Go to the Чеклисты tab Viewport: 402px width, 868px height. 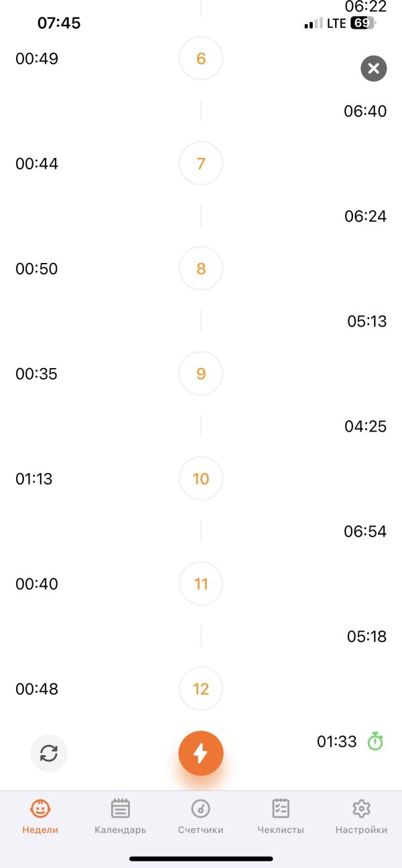[281, 816]
